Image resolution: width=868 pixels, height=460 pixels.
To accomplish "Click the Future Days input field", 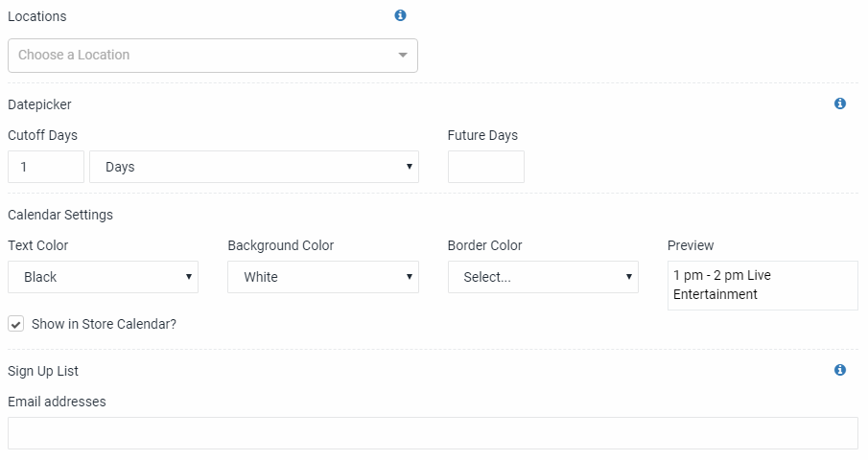I will [x=486, y=167].
